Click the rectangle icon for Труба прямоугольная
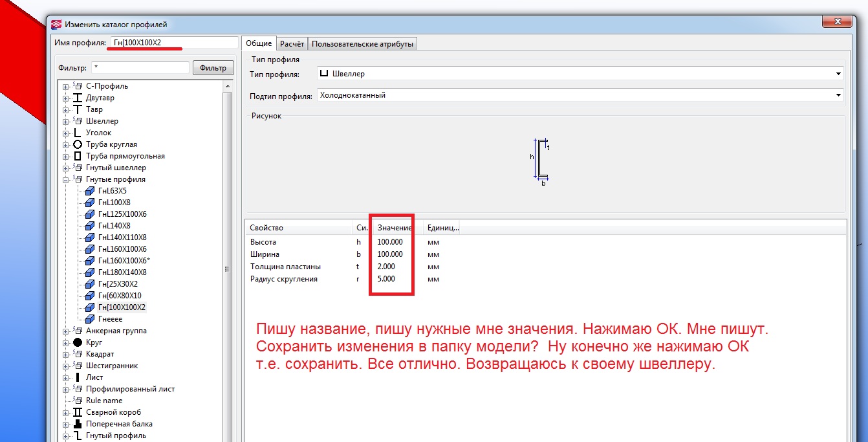Screen dimensions: 868x442 coord(78,156)
